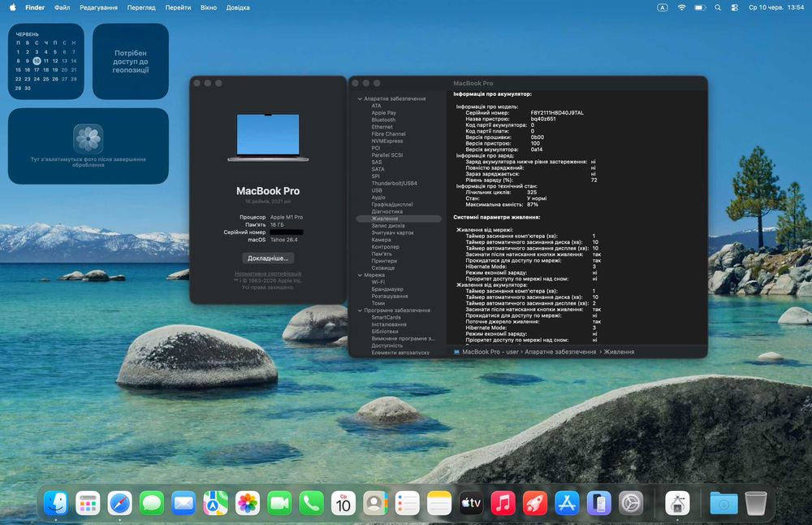Click the red rocket app icon
This screenshot has width=812, height=525.
535,503
